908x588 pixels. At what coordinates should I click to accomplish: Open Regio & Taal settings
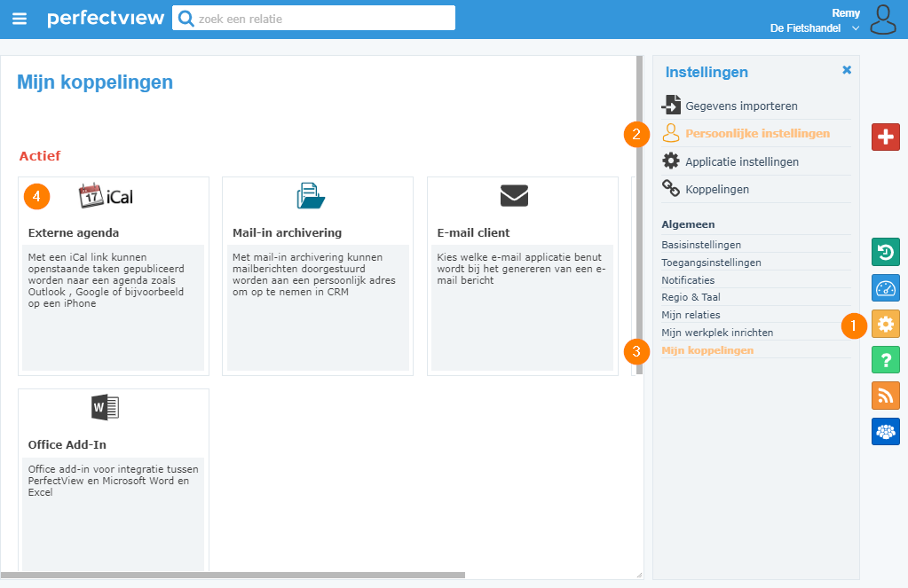(x=691, y=297)
